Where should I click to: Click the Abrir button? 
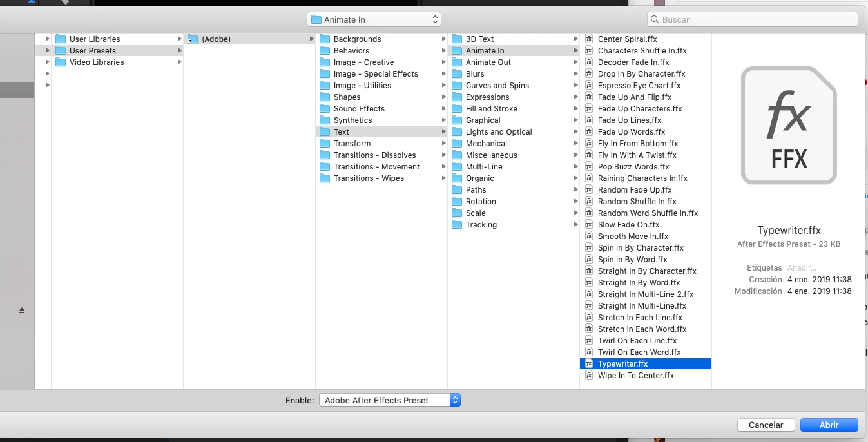pos(829,425)
